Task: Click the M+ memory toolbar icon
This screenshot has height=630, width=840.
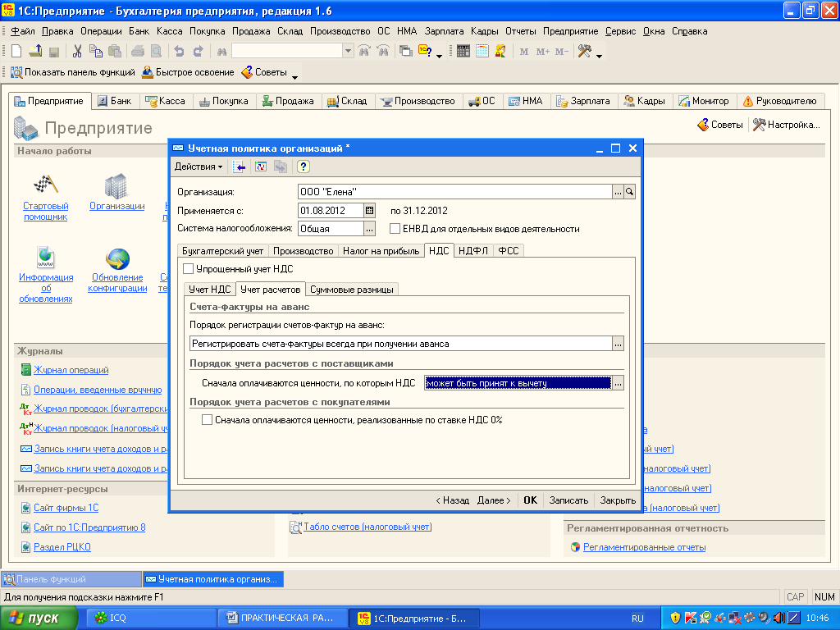Action: (543, 52)
